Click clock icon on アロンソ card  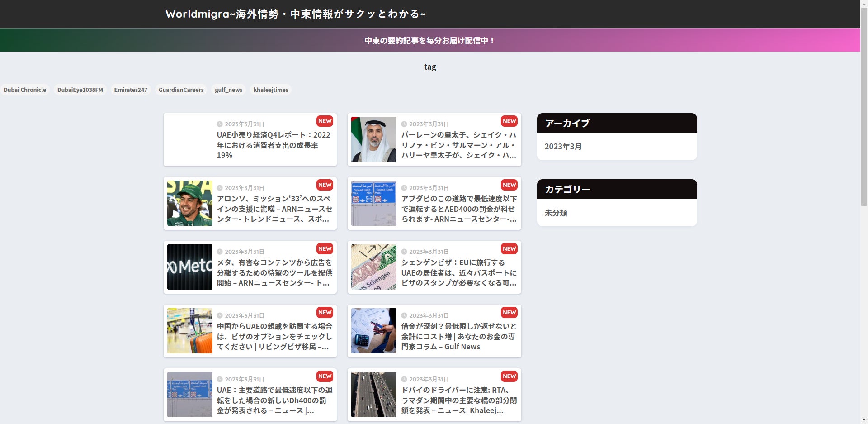pos(220,188)
